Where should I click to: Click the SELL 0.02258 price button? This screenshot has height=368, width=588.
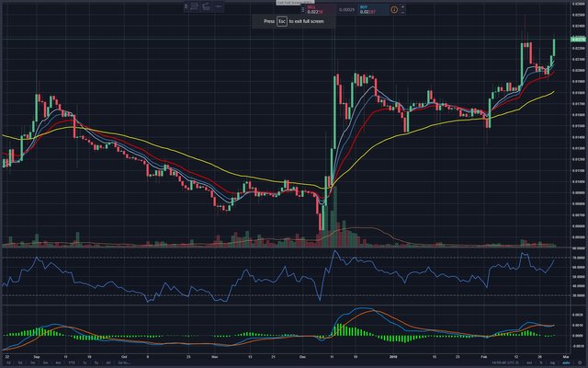pos(320,10)
